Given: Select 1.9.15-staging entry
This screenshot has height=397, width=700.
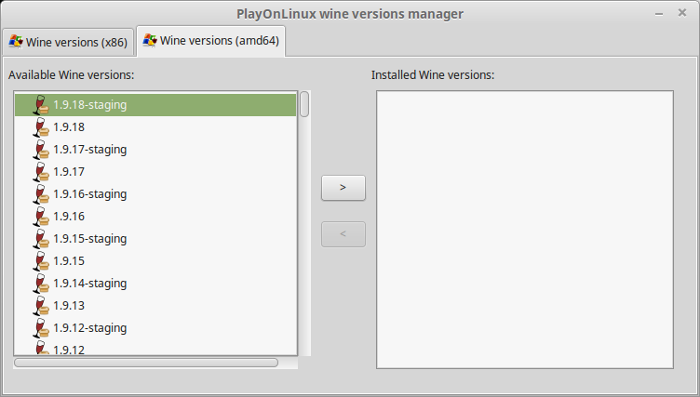Looking at the screenshot, I should 155,239.
